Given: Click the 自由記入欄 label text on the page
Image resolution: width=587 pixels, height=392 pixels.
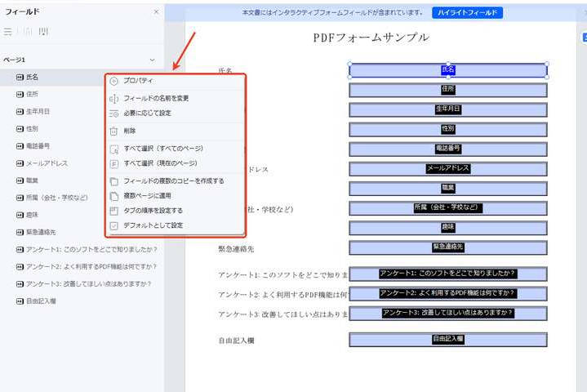Looking at the screenshot, I should point(236,341).
